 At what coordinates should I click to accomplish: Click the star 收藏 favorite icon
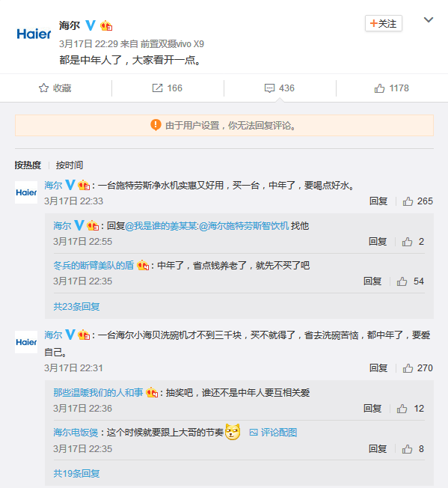(x=44, y=88)
